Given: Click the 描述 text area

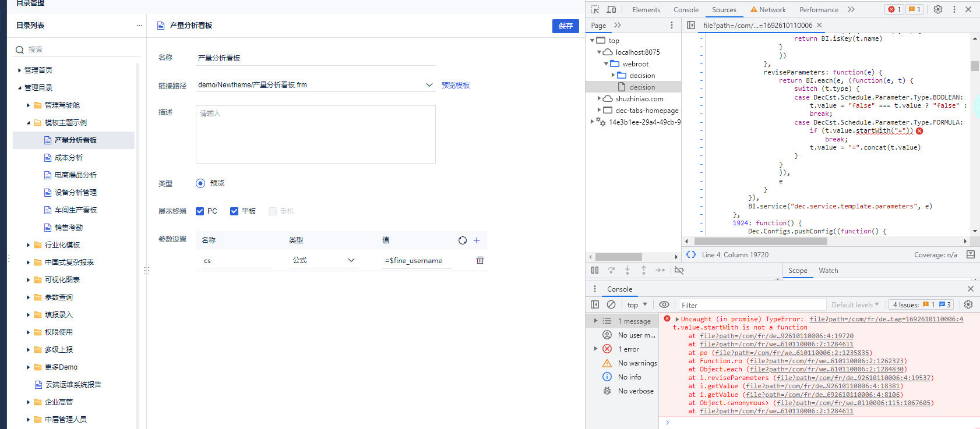Looking at the screenshot, I should click(316, 134).
